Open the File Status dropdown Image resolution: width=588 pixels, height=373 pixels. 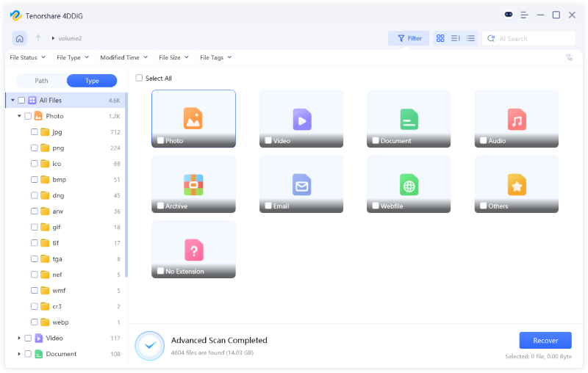(28, 57)
